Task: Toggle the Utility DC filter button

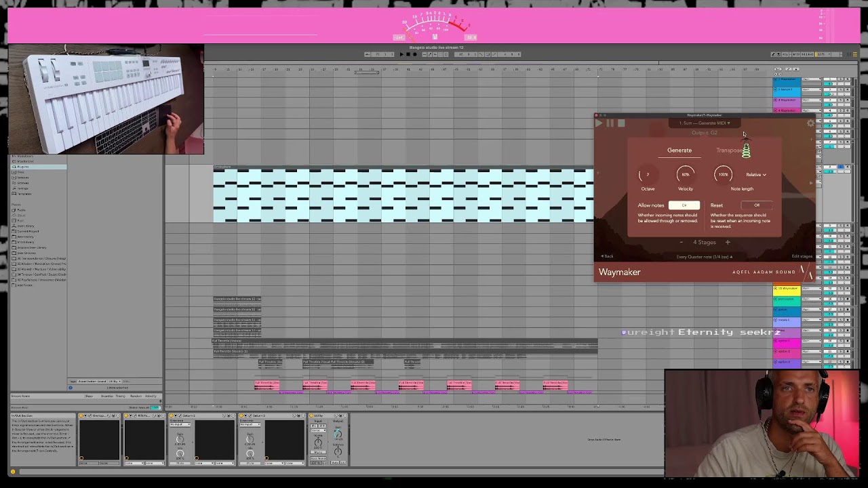Action: pos(343,463)
